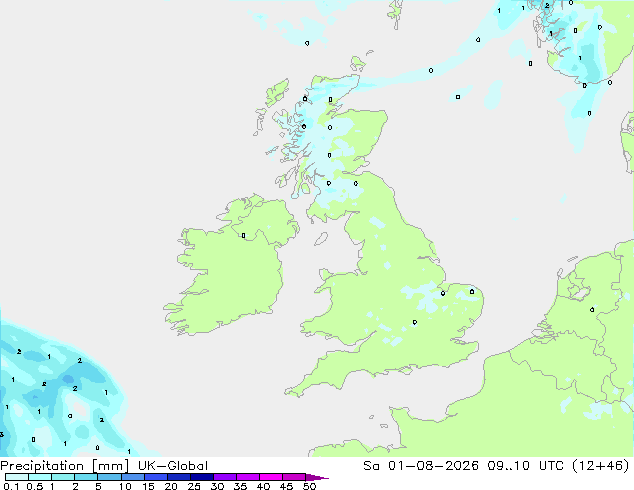Click the '45' legend scale label

pyautogui.click(x=286, y=486)
